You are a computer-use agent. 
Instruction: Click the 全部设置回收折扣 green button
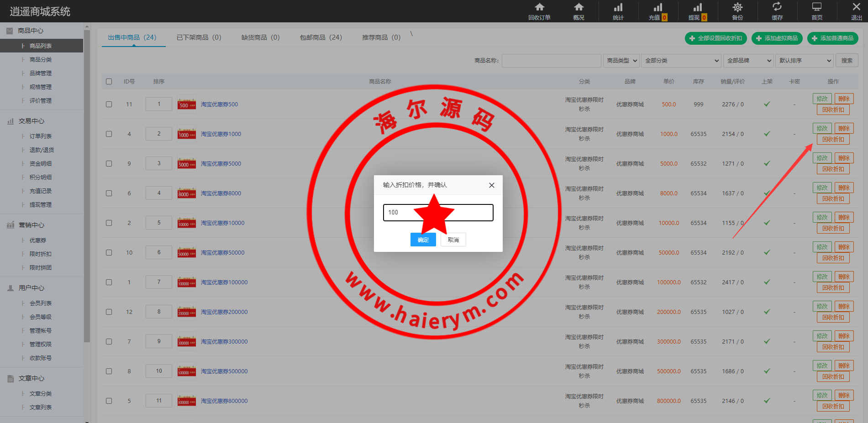[715, 38]
